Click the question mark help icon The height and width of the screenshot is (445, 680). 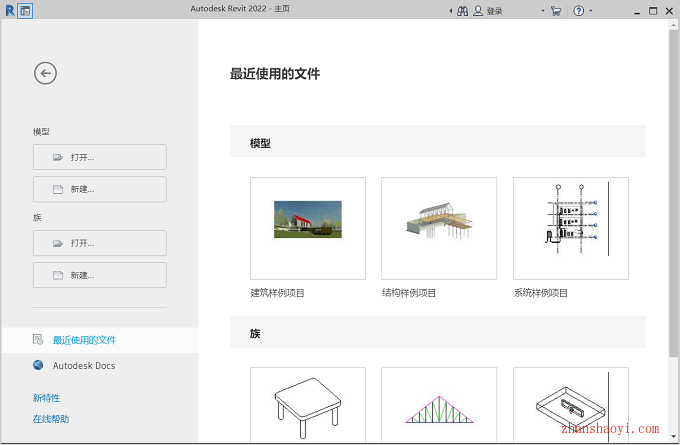[x=579, y=11]
